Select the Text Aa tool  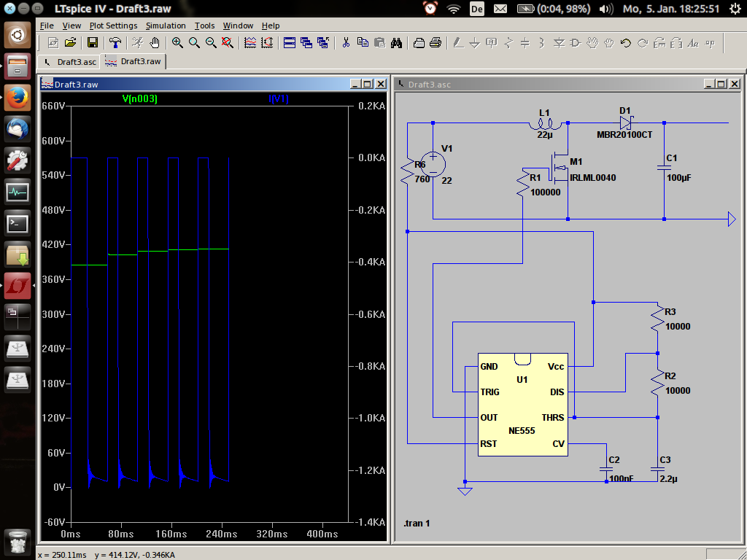693,43
